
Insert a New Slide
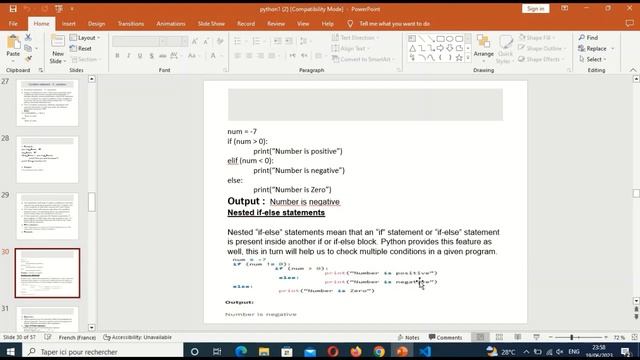[58, 49]
